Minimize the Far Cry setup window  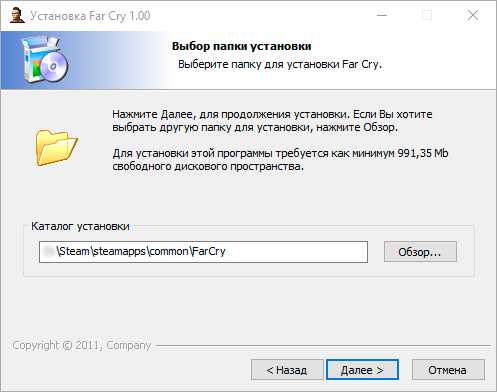click(x=382, y=15)
